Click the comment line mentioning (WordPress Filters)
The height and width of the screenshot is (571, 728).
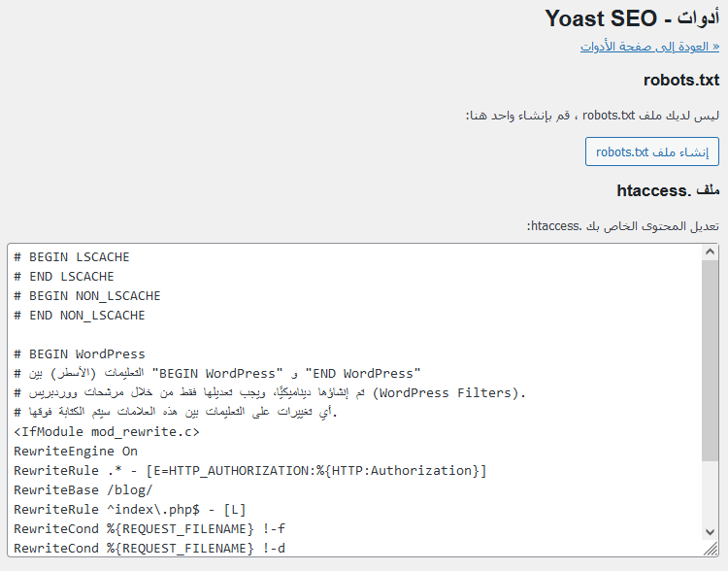pyautogui.click(x=269, y=393)
